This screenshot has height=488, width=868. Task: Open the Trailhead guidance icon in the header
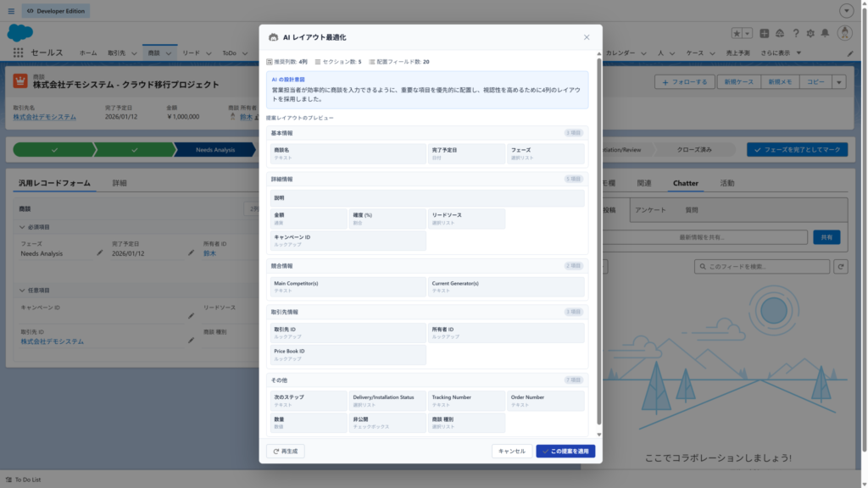coord(780,33)
